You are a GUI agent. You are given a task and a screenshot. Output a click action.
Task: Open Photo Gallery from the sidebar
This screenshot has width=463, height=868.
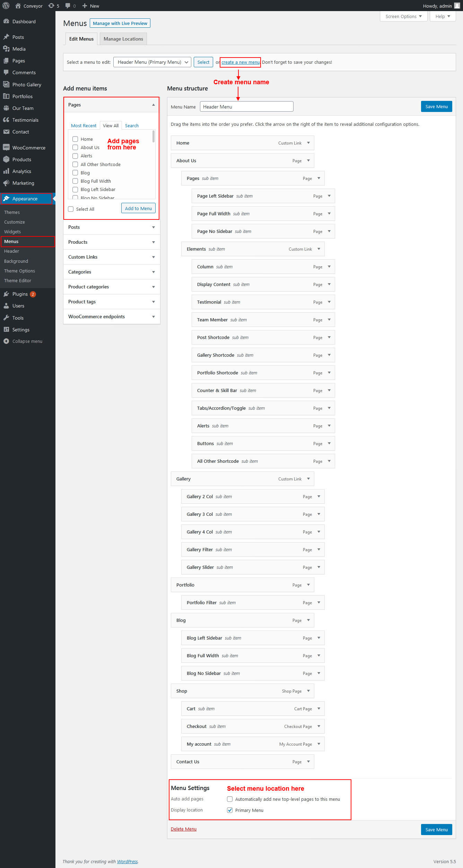coord(27,85)
